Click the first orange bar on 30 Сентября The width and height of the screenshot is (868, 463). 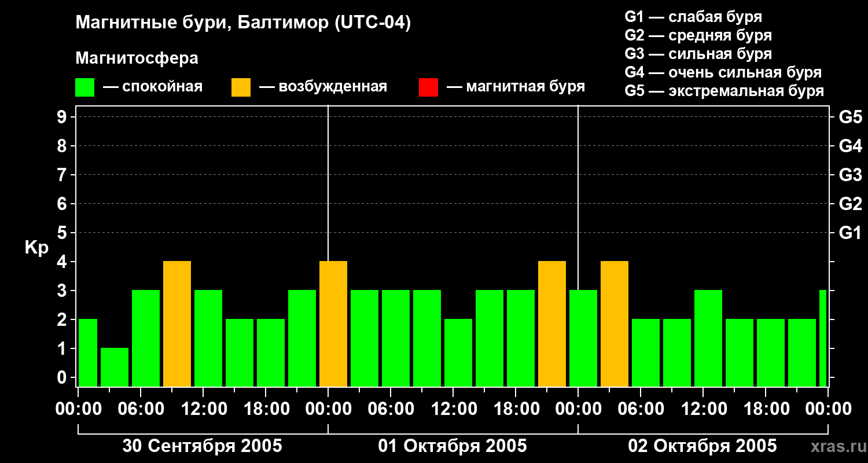point(177,324)
